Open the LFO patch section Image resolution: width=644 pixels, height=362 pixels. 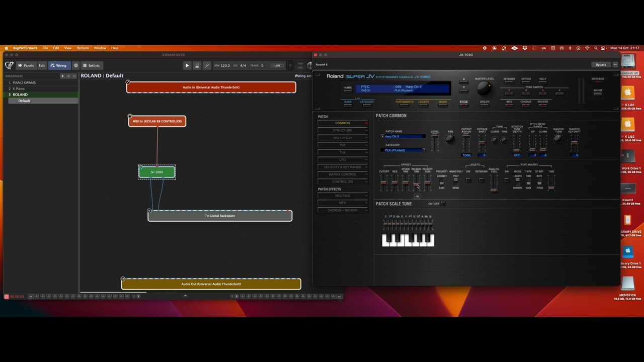(343, 159)
